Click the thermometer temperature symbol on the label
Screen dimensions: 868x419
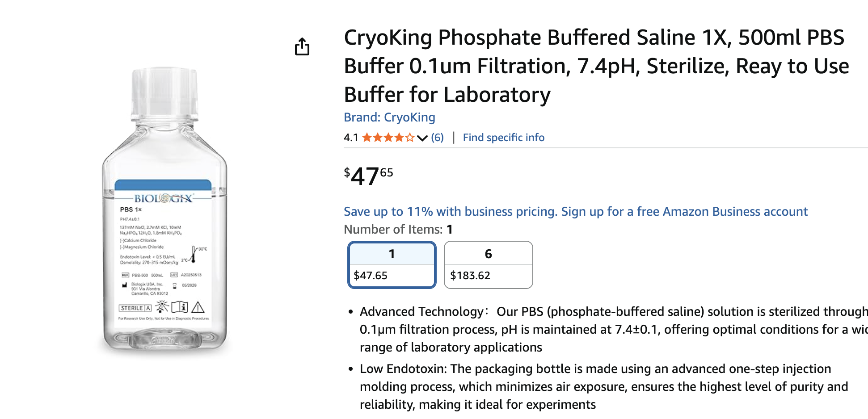pyautogui.click(x=194, y=255)
